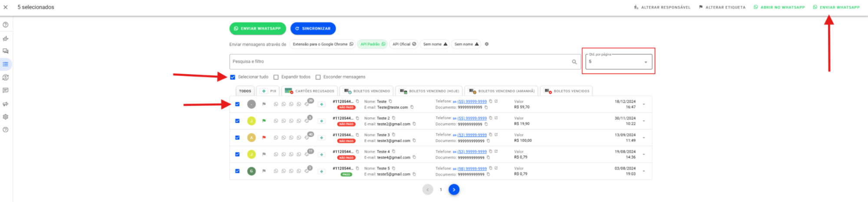Copy the Teste@teste.com email address
This screenshot has width=868, height=202.
[412, 107]
